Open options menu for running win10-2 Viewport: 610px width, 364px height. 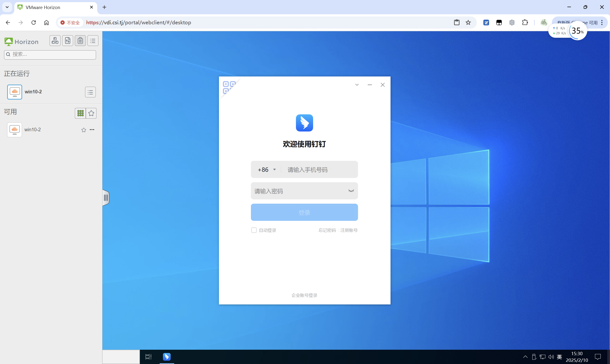click(x=90, y=92)
